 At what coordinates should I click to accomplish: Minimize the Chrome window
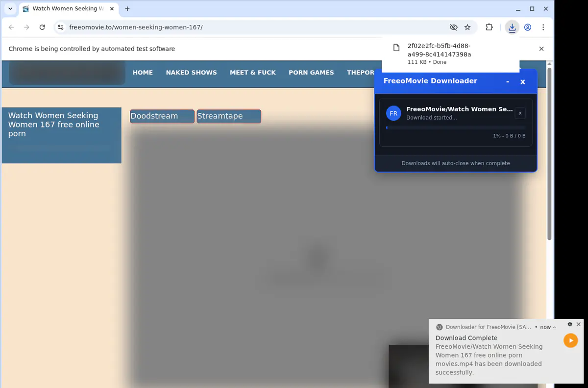tap(519, 9)
